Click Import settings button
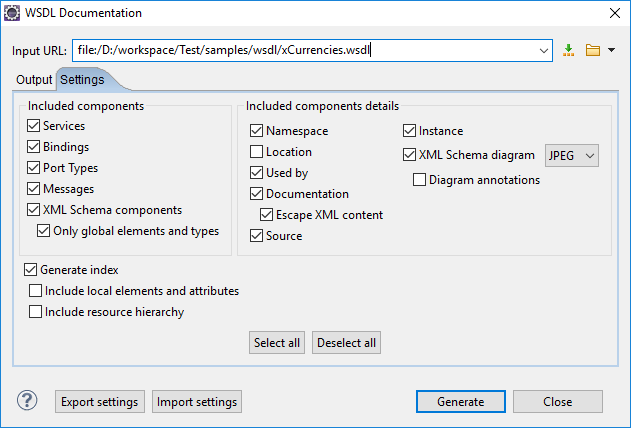 (x=197, y=402)
